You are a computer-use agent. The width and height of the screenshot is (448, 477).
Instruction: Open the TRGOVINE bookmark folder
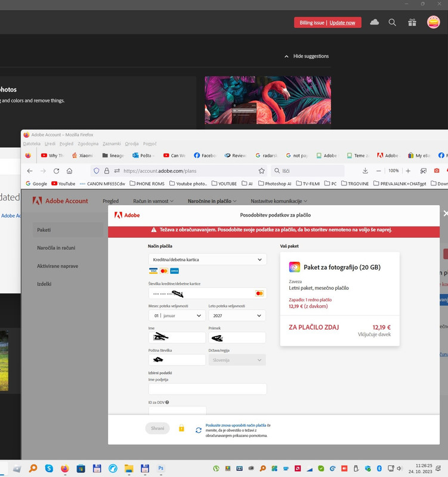tap(355, 184)
